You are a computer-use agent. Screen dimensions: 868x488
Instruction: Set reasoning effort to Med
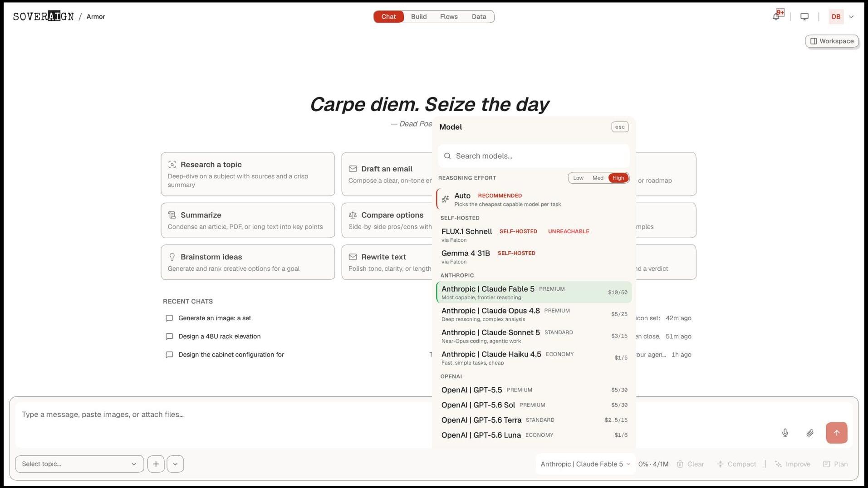598,178
